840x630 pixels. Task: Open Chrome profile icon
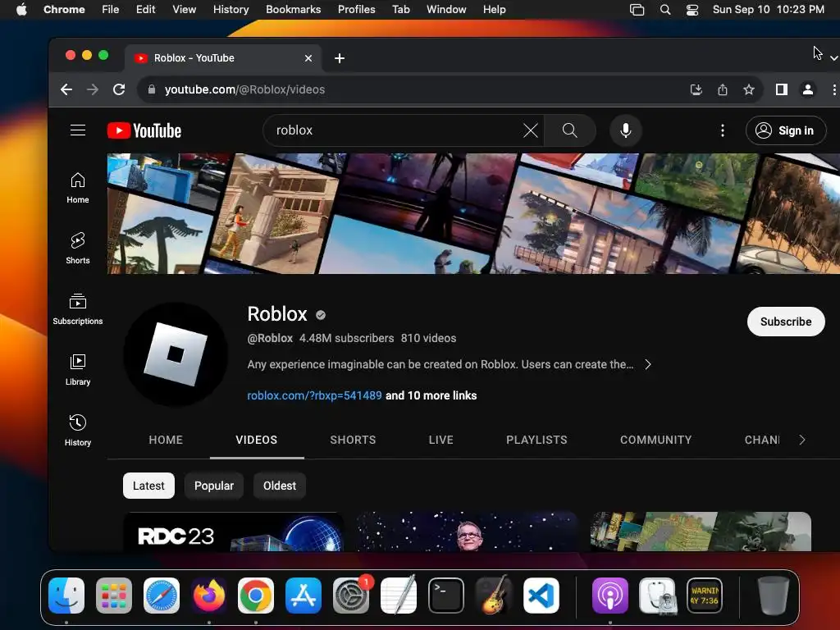[808, 89]
